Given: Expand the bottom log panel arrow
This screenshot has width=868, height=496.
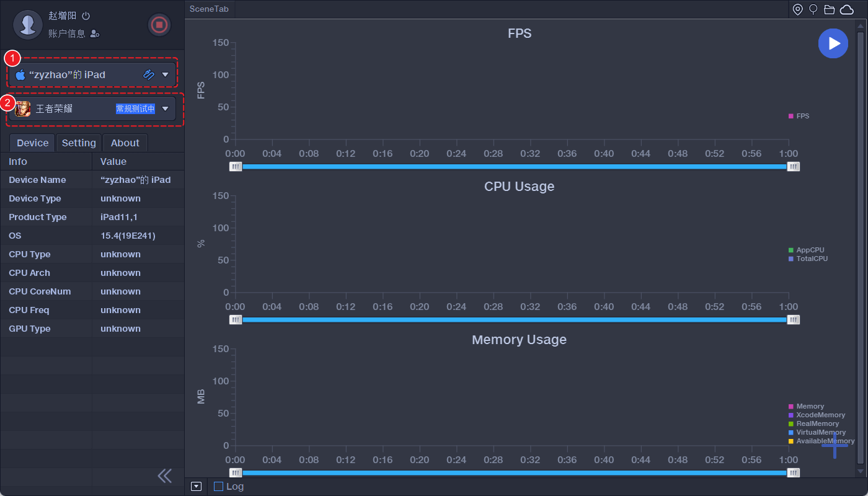Looking at the screenshot, I should pos(197,487).
